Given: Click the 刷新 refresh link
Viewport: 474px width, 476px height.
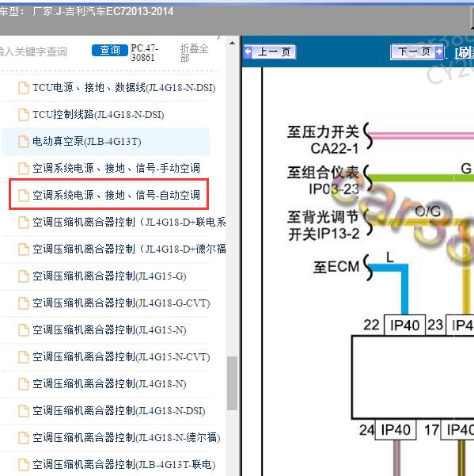Looking at the screenshot, I should (465, 53).
